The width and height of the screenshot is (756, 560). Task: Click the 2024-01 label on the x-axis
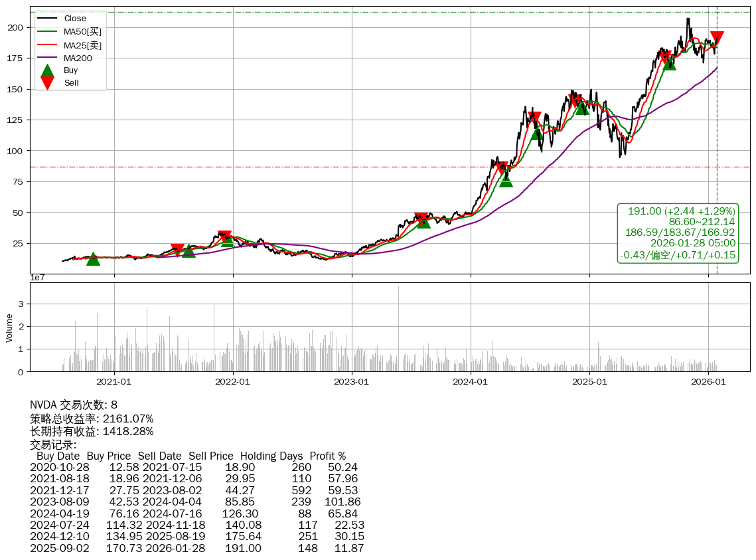pos(471,382)
